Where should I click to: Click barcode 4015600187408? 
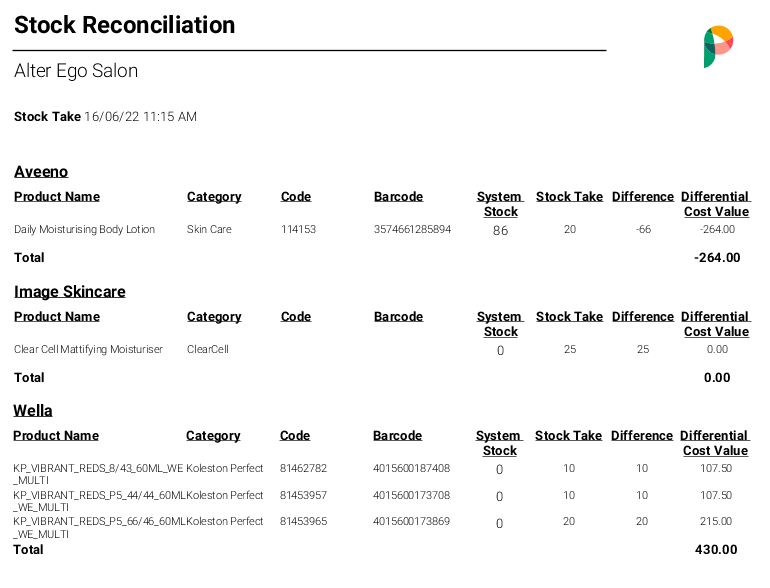[x=412, y=468]
